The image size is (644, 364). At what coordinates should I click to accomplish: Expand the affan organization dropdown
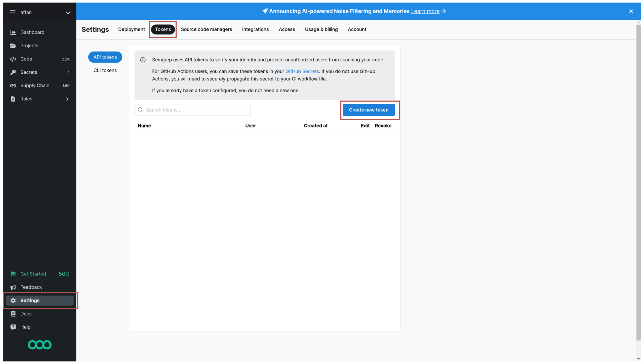(68, 13)
